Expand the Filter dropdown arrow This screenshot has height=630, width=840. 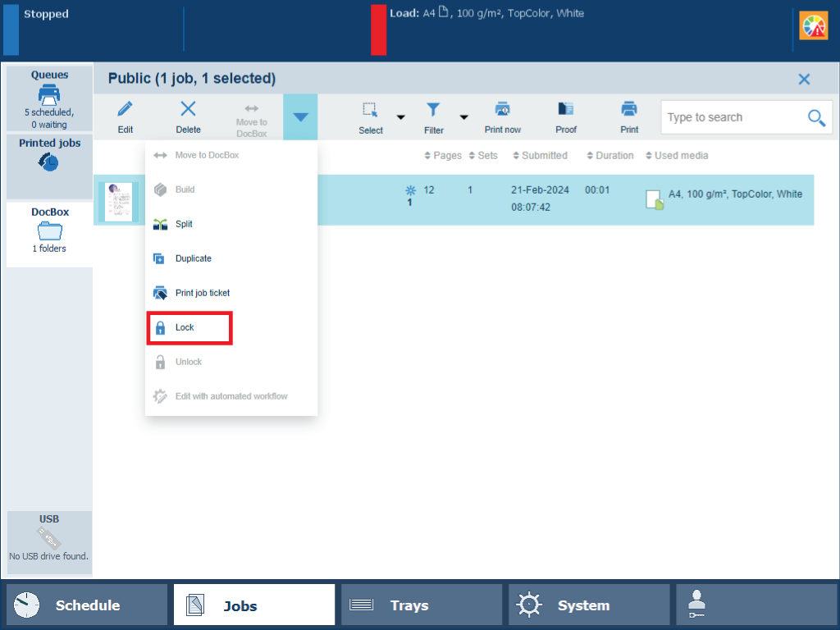(464, 117)
